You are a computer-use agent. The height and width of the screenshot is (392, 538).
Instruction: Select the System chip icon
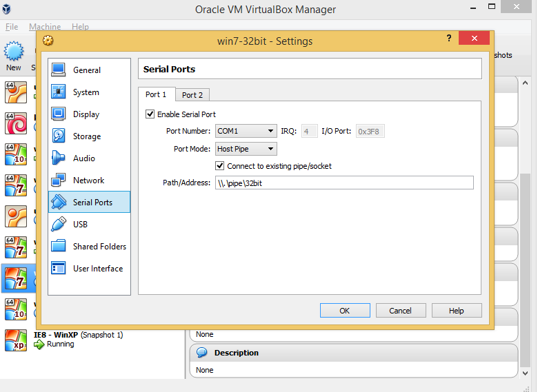[x=59, y=92]
